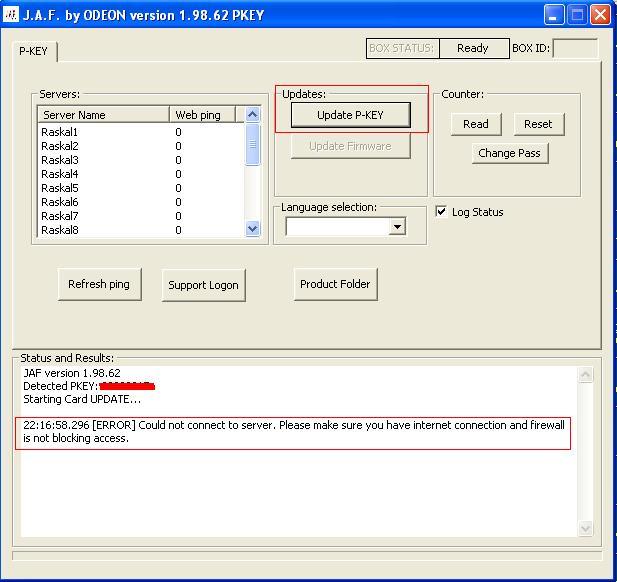Select the Raskal1 server row
This screenshot has height=582, width=617.
coord(141,132)
